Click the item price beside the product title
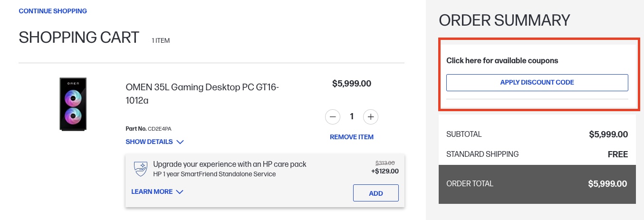 (352, 84)
